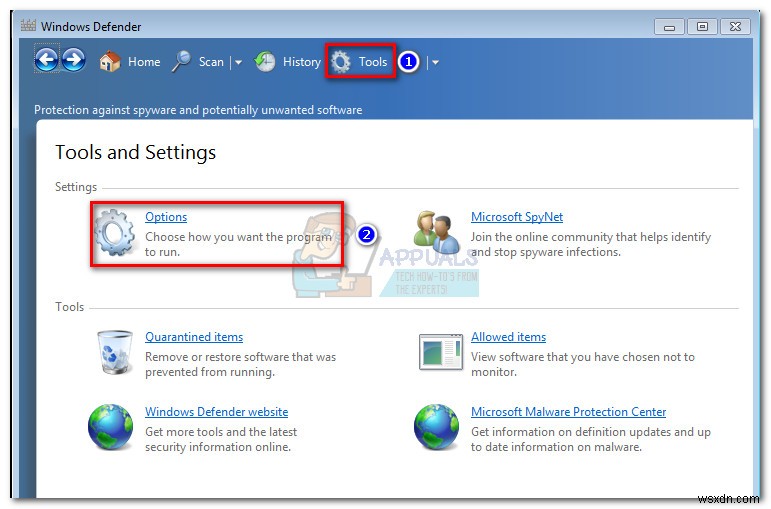The width and height of the screenshot is (771, 509).
Task: Click the Allowed items window icon
Action: click(441, 352)
